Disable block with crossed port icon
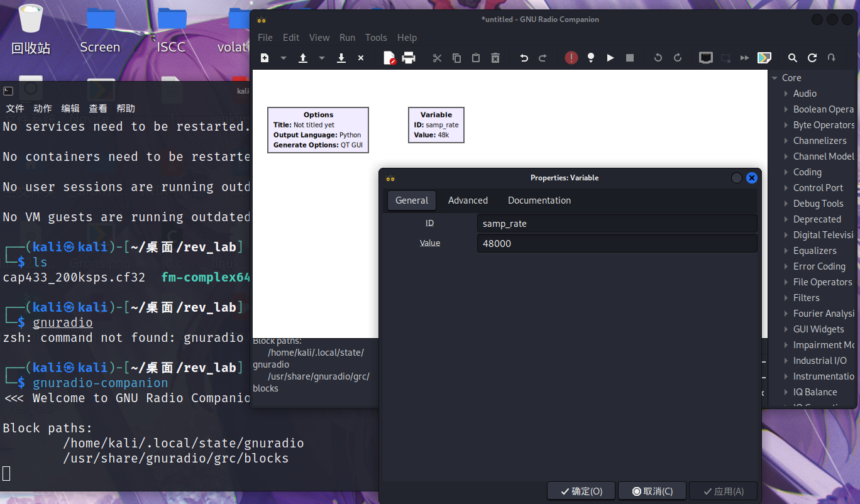 coord(725,58)
